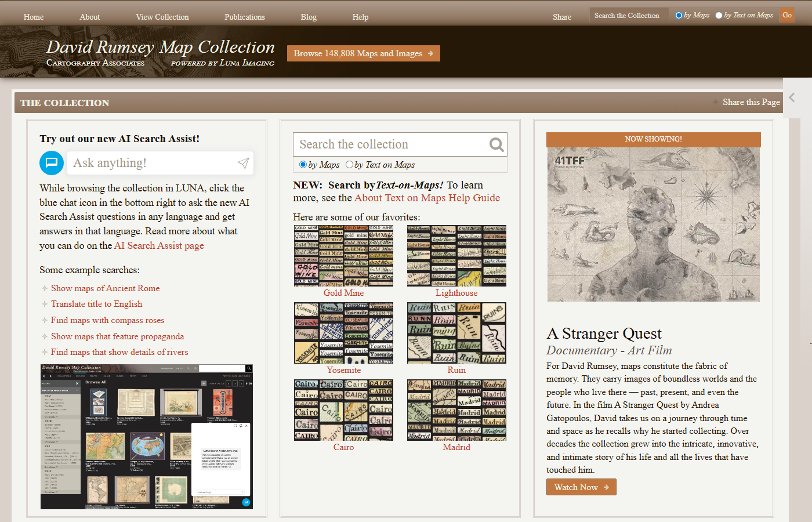Select 'by Maps' radio under collection search

(x=303, y=165)
